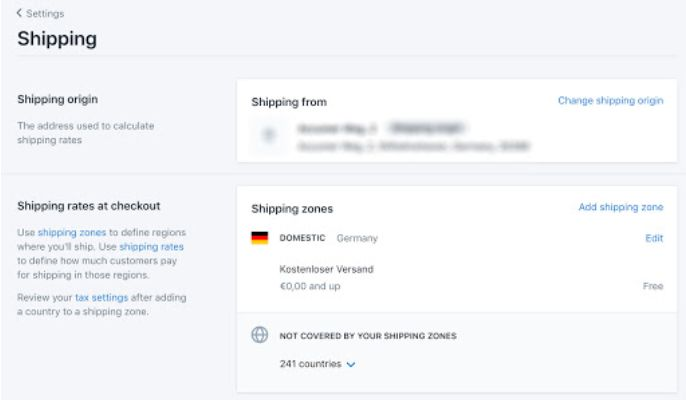Open the shipping rates help link
This screenshot has width=686, height=401.
151,247
